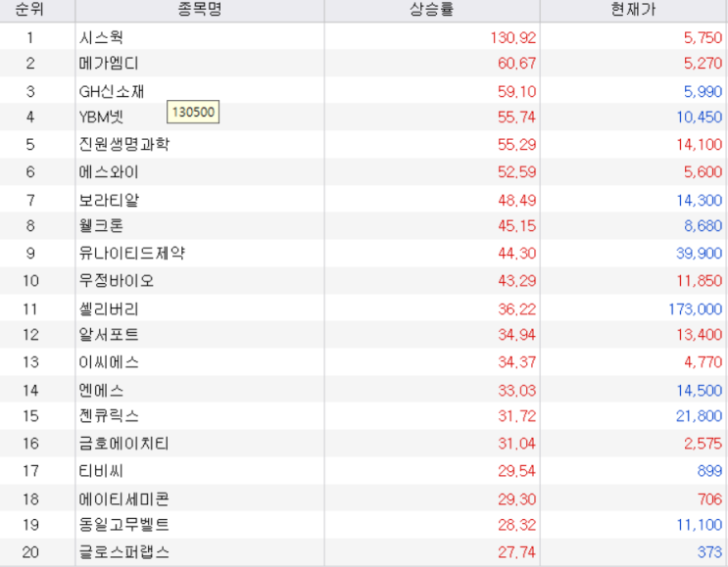
Task: Select the stock name 젠큐릭스
Action: click(109, 416)
